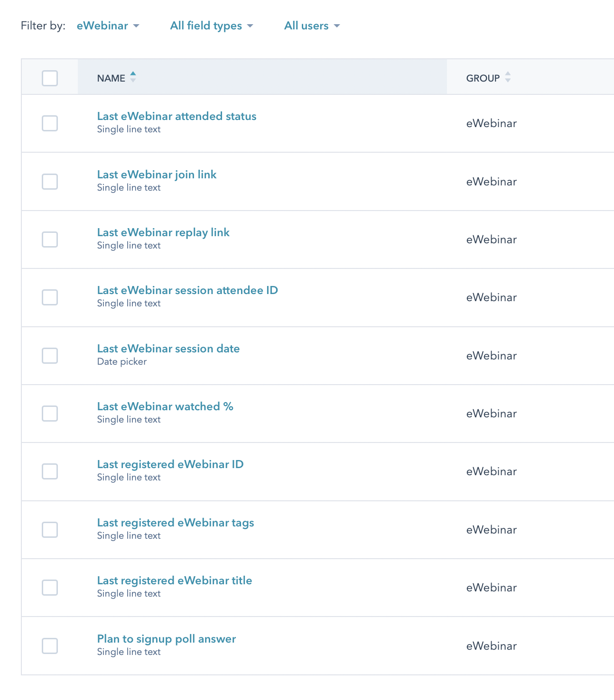Check the Plan to signup poll answer row
The width and height of the screenshot is (614, 700).
click(x=50, y=646)
